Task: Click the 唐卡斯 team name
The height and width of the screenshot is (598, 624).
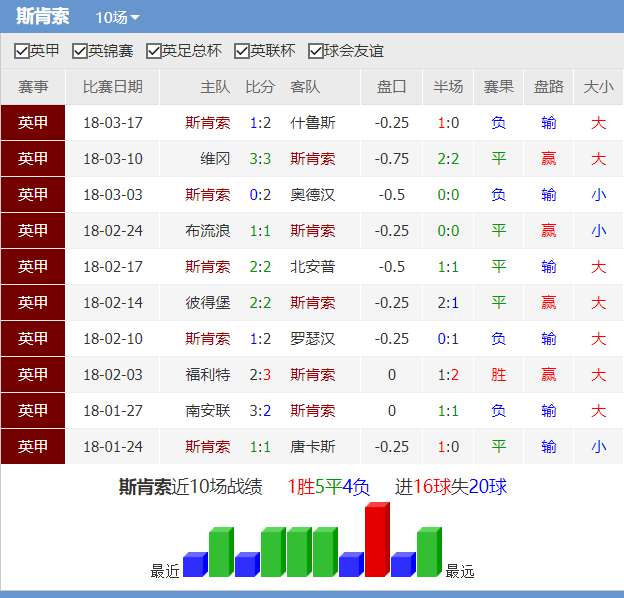Action: click(x=312, y=447)
